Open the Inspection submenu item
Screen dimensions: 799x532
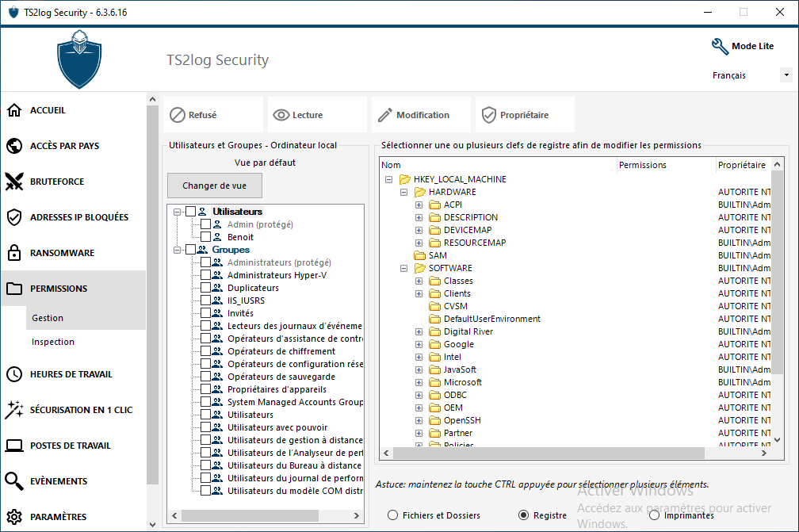coord(86,342)
